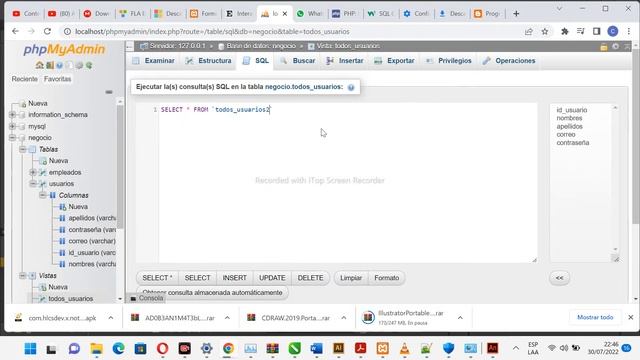Select contraseña in column list
640x360 pixels.
click(x=573, y=143)
